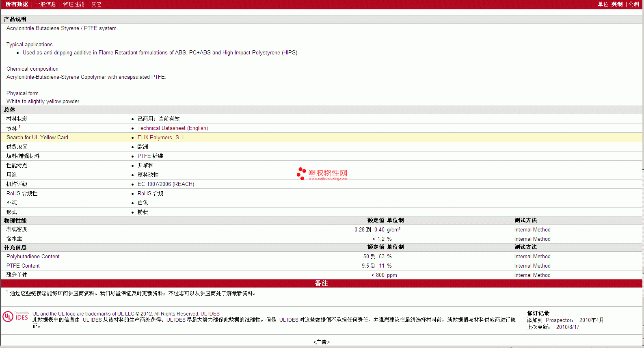
Task: Click the 额定值 单位制 header above Polybutadiene Content
Action: pos(385,247)
